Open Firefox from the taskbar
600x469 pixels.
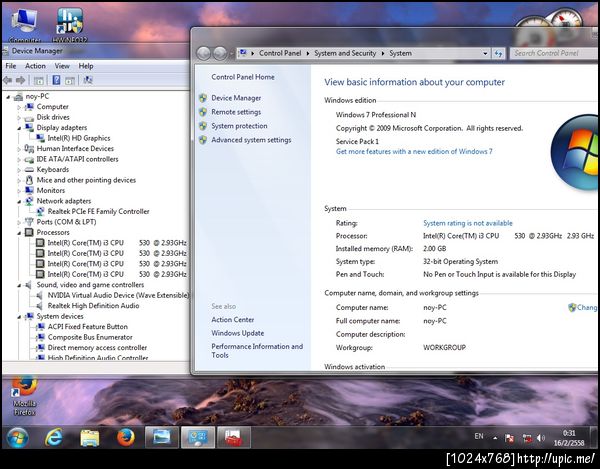coord(126,437)
